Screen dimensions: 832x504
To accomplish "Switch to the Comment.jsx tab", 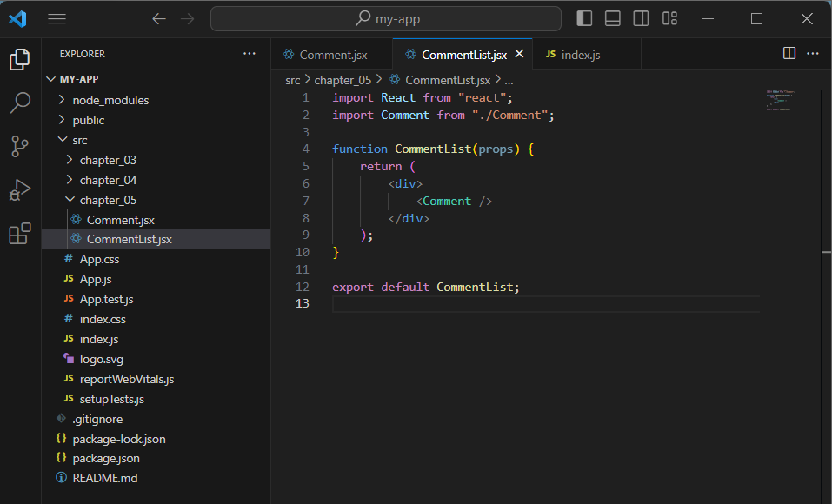I will [332, 55].
